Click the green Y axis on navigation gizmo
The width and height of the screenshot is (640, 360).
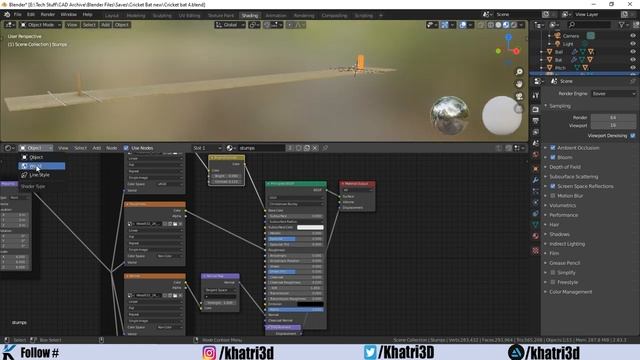pos(498,51)
